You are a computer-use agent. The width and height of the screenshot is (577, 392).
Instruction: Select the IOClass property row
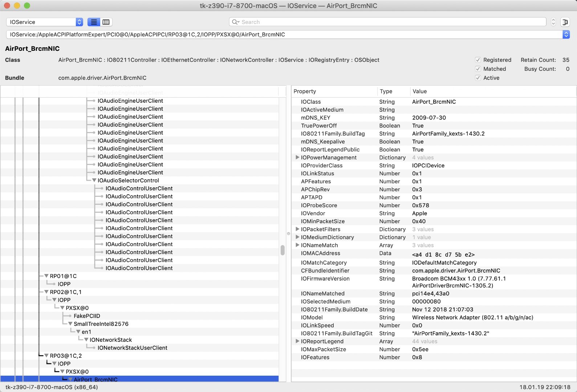click(434, 102)
